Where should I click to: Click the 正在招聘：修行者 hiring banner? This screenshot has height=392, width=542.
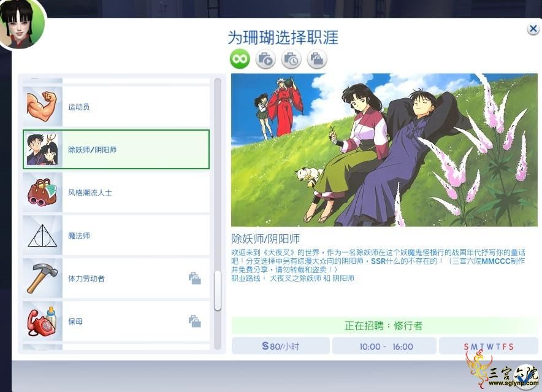point(384,326)
